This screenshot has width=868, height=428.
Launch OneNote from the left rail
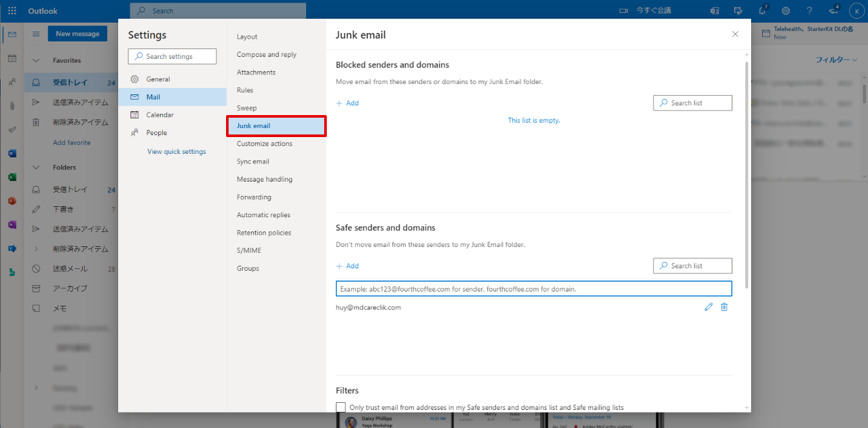tap(12, 224)
